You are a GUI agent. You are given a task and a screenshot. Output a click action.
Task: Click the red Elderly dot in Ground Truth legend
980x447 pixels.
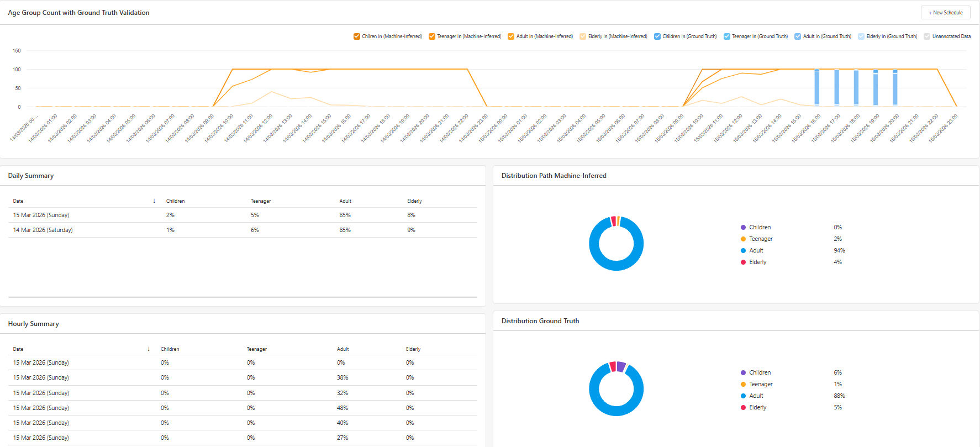pyautogui.click(x=743, y=408)
